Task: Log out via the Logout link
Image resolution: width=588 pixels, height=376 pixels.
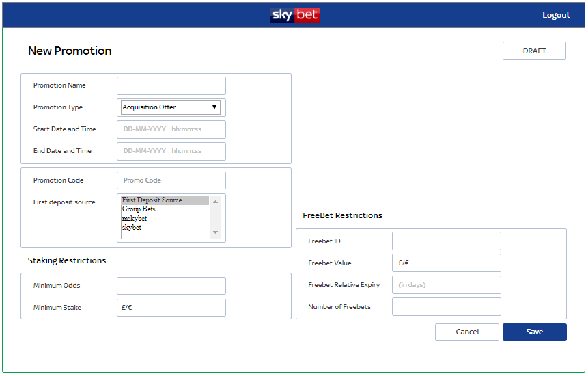Action: [x=556, y=16]
